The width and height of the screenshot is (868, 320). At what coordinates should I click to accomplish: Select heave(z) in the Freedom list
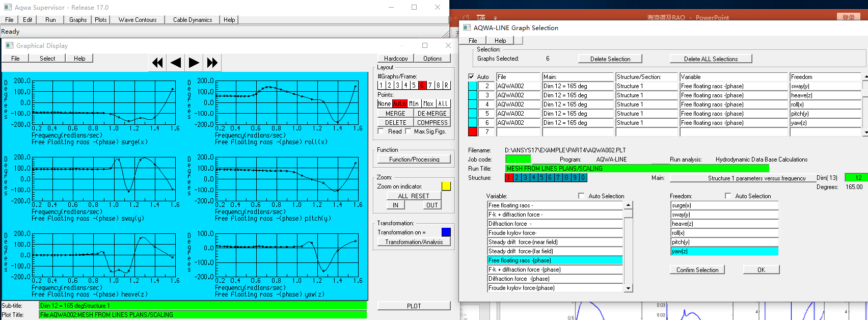pos(724,224)
